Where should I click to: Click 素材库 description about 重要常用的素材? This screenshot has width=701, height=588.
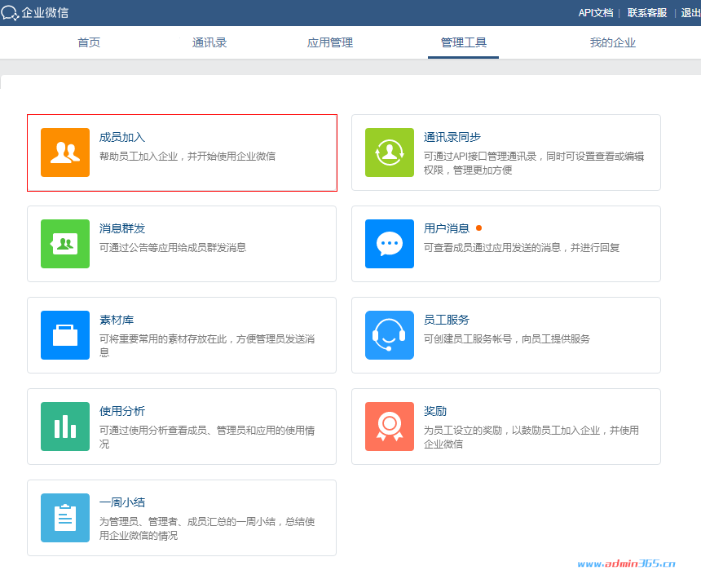tap(207, 346)
